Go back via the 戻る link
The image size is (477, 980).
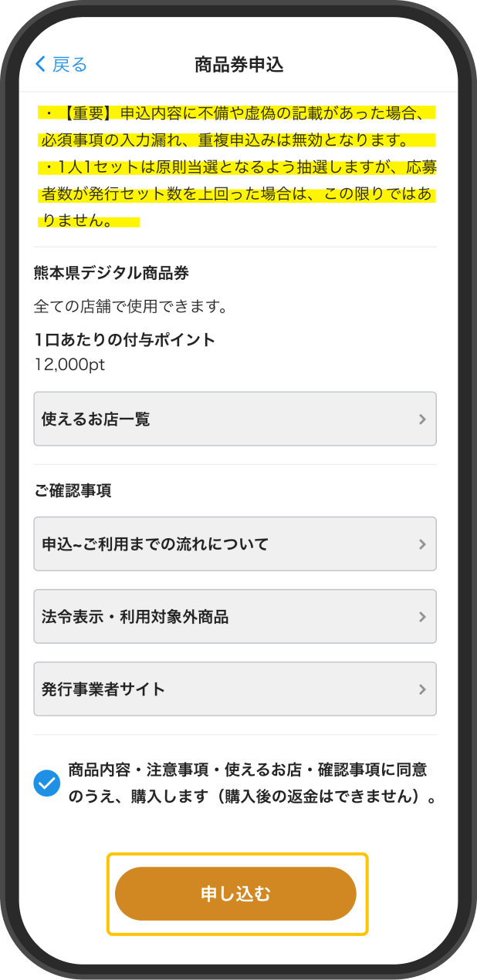tap(69, 64)
